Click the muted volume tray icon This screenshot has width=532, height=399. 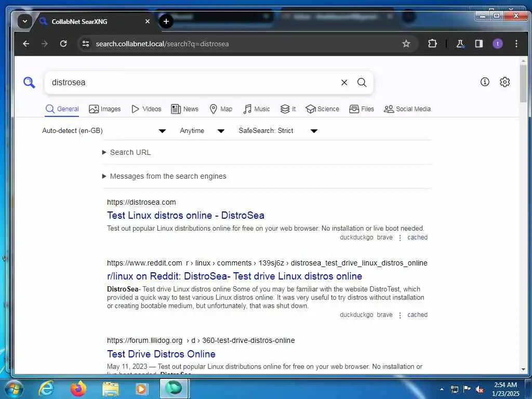480,389
